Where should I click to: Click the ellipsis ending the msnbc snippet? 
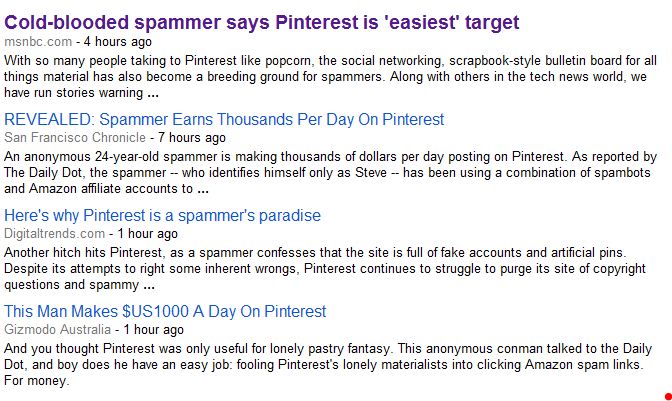(152, 94)
